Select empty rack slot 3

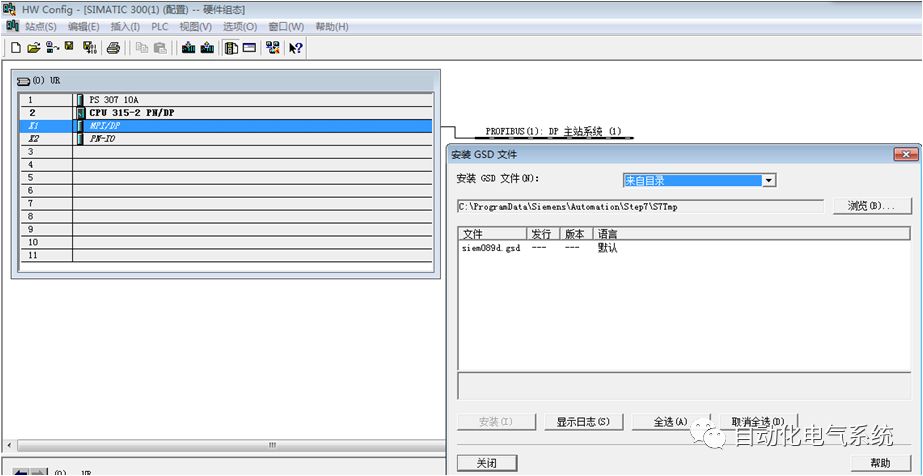pyautogui.click(x=226, y=152)
